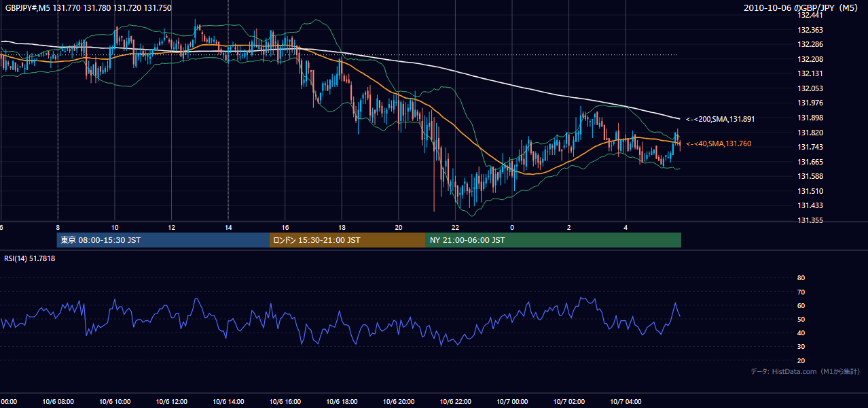This screenshot has width=868, height=408.
Task: Click the RSI 60 level label
Action: pyautogui.click(x=801, y=305)
